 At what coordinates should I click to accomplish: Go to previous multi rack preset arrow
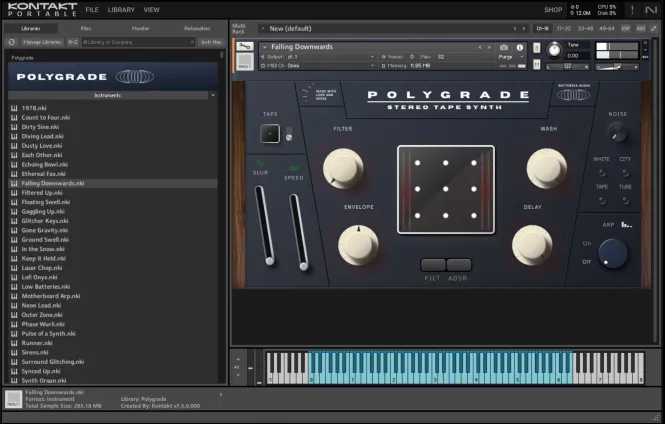pyautogui.click(x=515, y=28)
